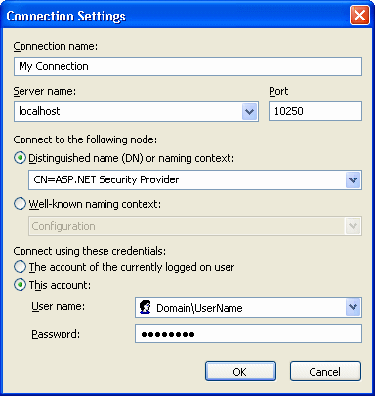
Task: Select This account radio button
Action: point(20,285)
